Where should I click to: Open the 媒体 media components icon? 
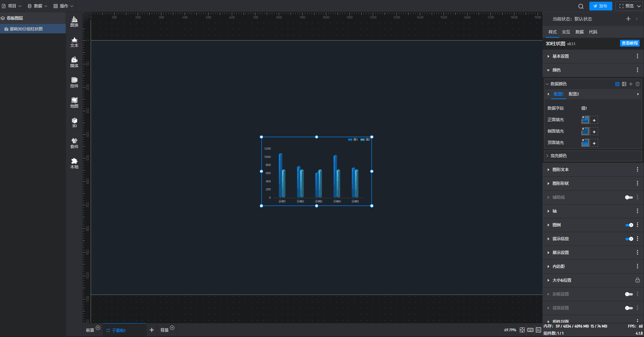tap(74, 62)
